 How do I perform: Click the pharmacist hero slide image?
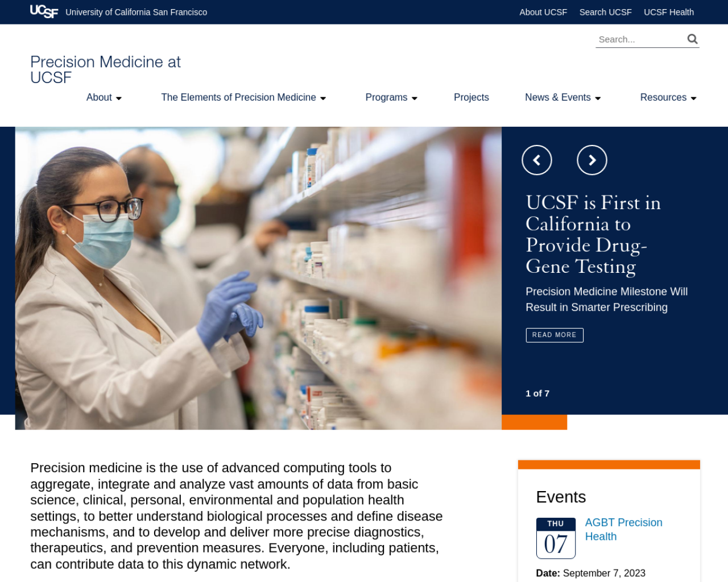(x=258, y=278)
